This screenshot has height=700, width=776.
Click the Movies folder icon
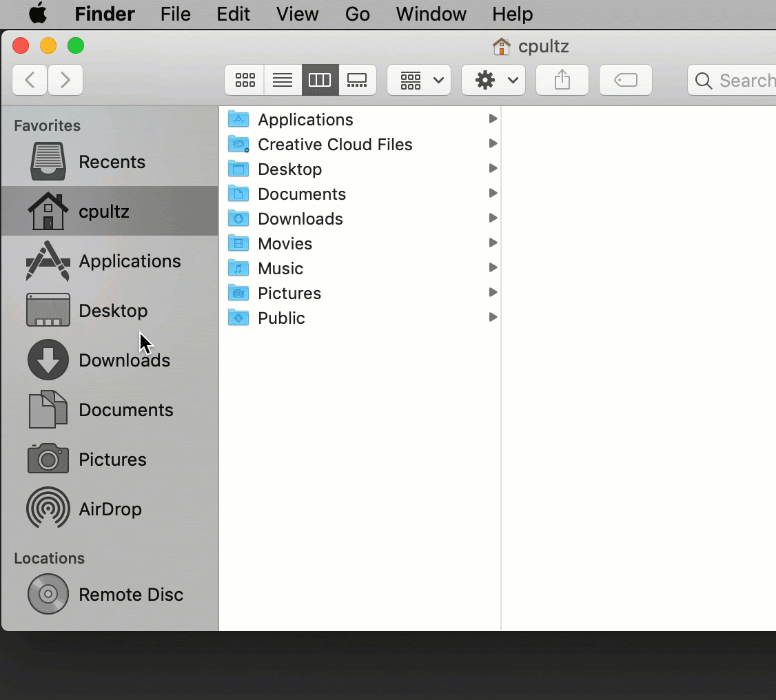(x=238, y=243)
